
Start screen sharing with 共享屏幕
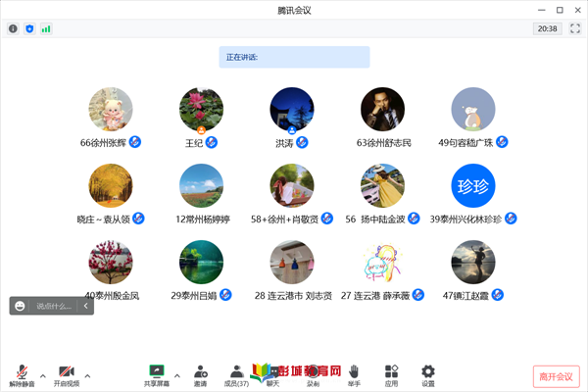point(157,375)
